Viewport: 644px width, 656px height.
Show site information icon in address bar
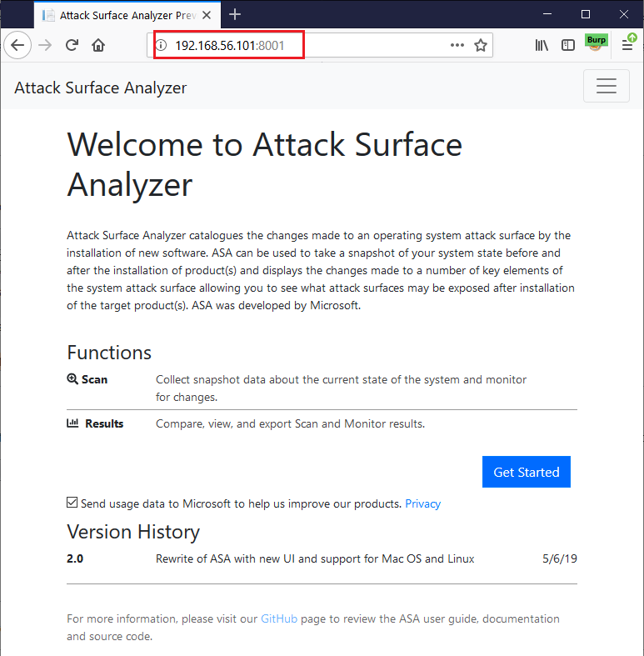(161, 45)
